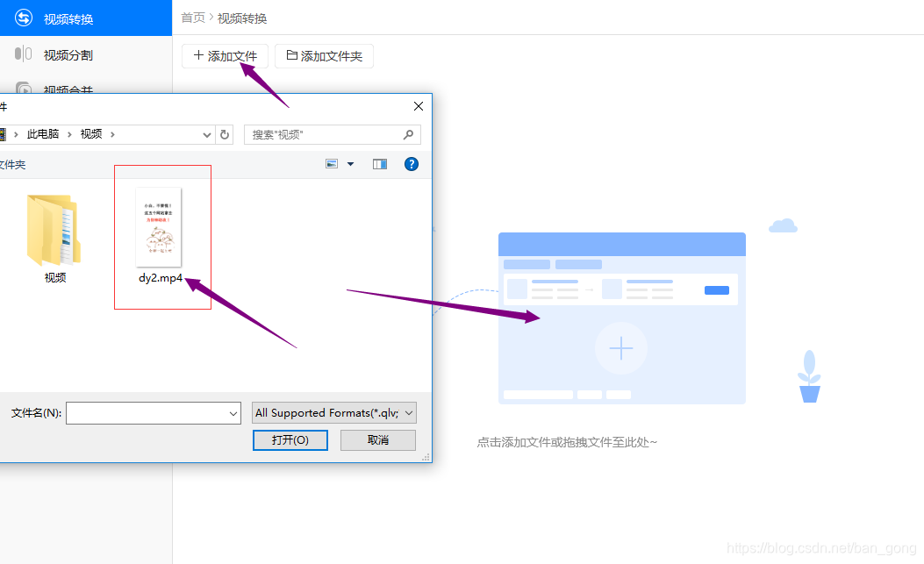
Task: Open the view options dropdown arrow
Action: pos(349,163)
